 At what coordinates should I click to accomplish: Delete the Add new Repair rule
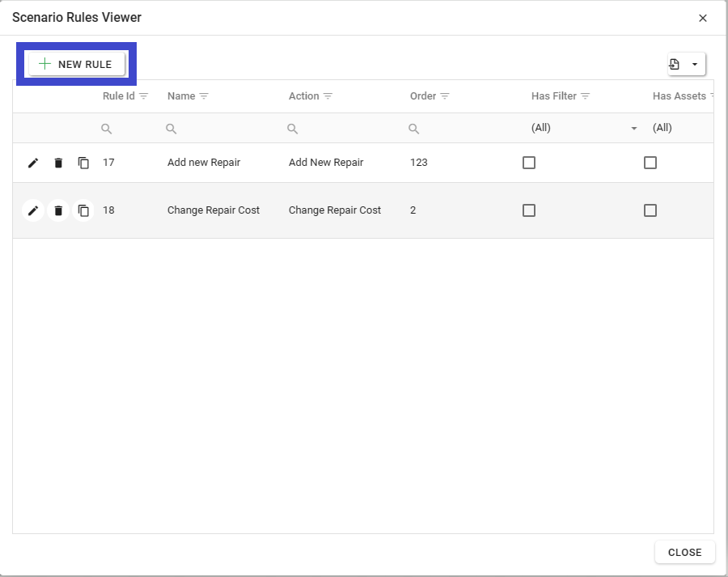[58, 163]
